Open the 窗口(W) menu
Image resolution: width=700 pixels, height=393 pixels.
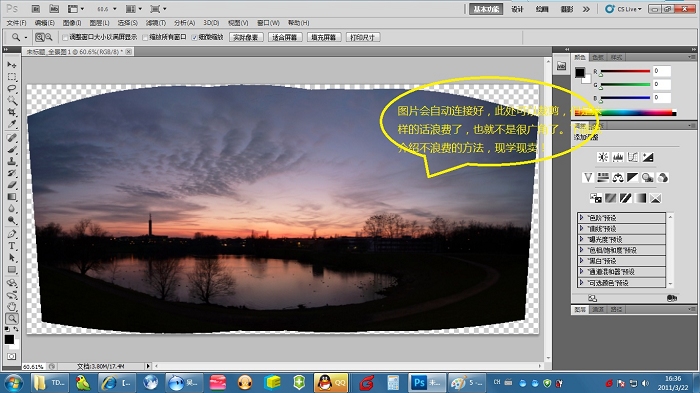pos(268,23)
